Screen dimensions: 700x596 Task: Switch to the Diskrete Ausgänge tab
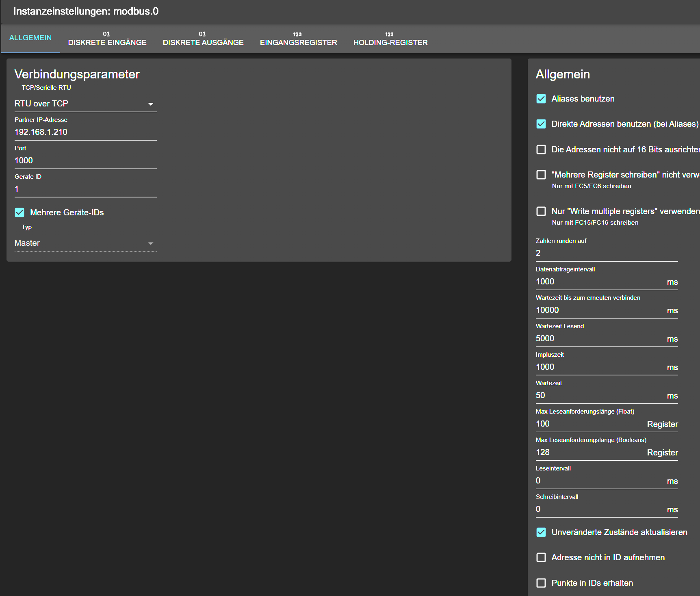point(203,39)
